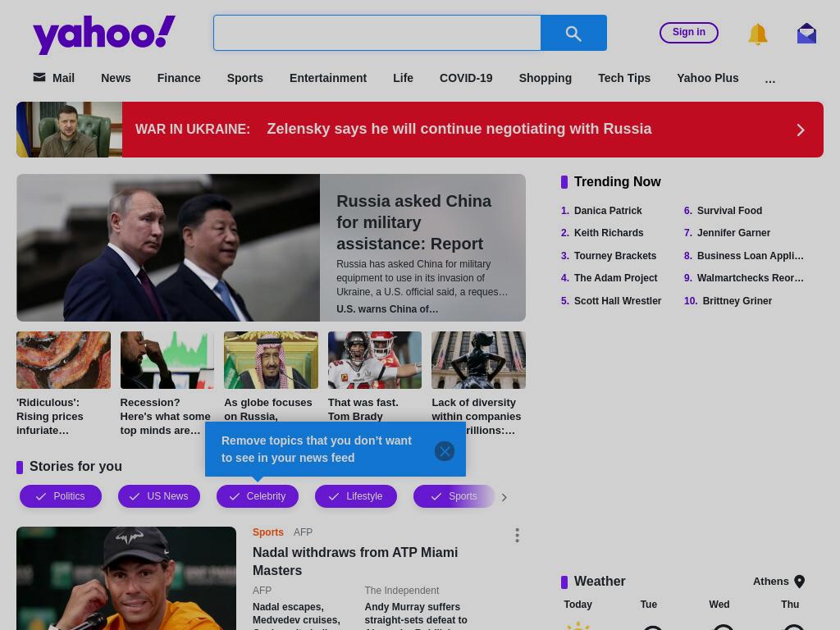This screenshot has width=840, height=630.
Task: Open the News menu item
Action: [x=116, y=78]
